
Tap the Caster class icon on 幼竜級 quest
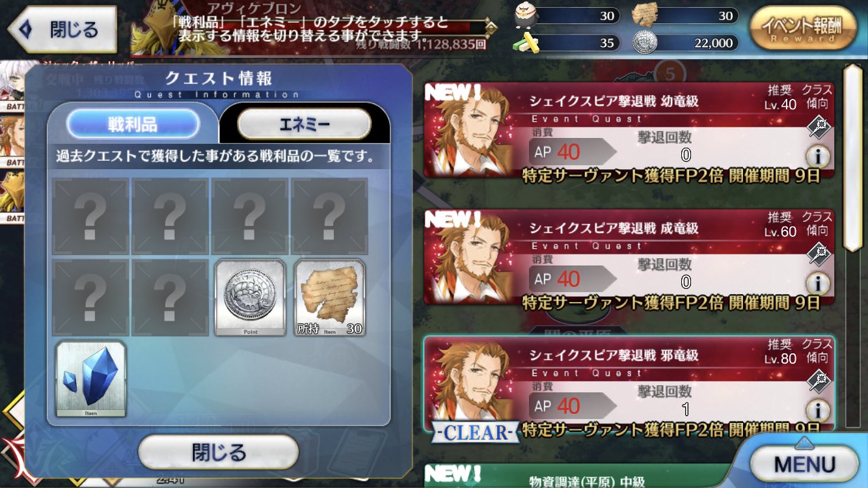(817, 127)
